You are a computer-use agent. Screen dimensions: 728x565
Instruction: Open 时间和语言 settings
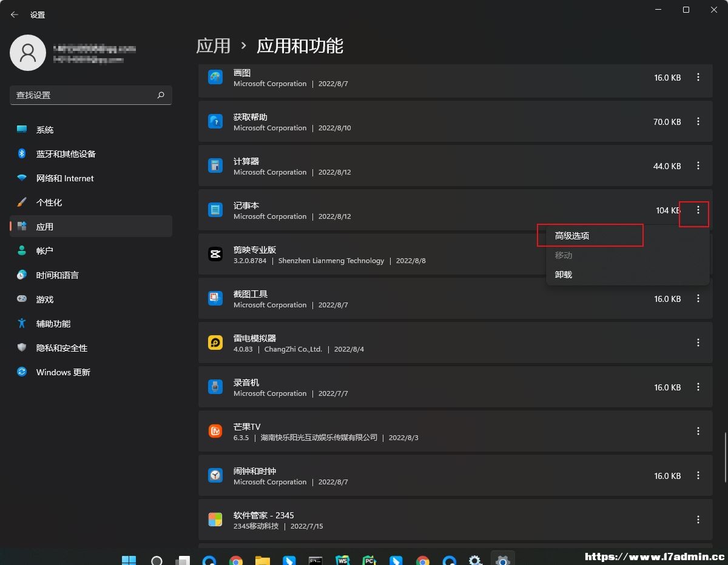point(91,275)
